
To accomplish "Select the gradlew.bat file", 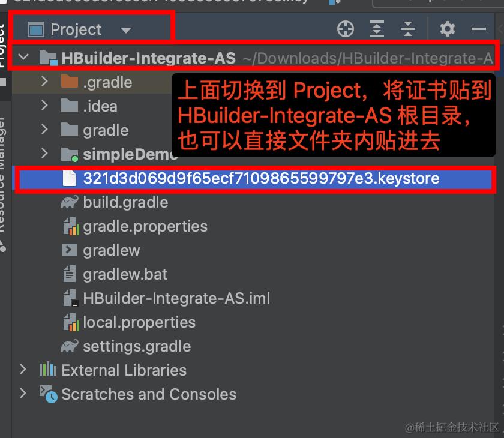I will click(x=125, y=274).
